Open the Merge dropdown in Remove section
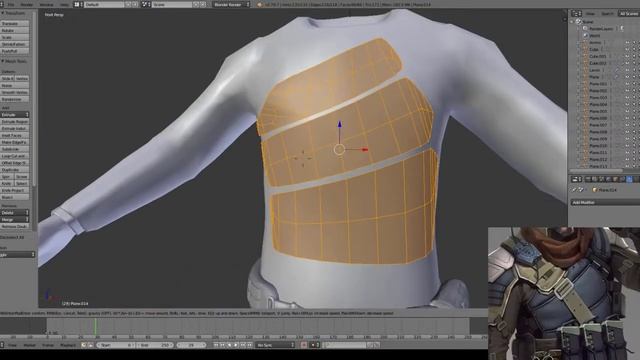This screenshot has width=640, height=360. tap(15, 220)
